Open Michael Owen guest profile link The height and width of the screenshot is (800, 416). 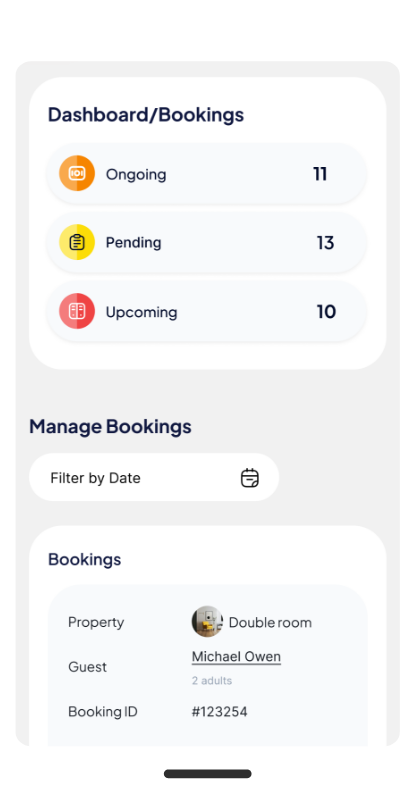(236, 657)
